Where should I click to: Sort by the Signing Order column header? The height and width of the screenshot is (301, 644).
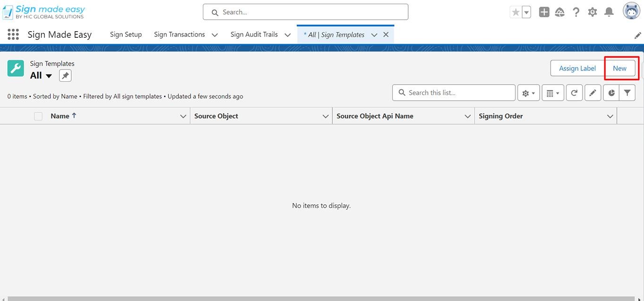[501, 116]
